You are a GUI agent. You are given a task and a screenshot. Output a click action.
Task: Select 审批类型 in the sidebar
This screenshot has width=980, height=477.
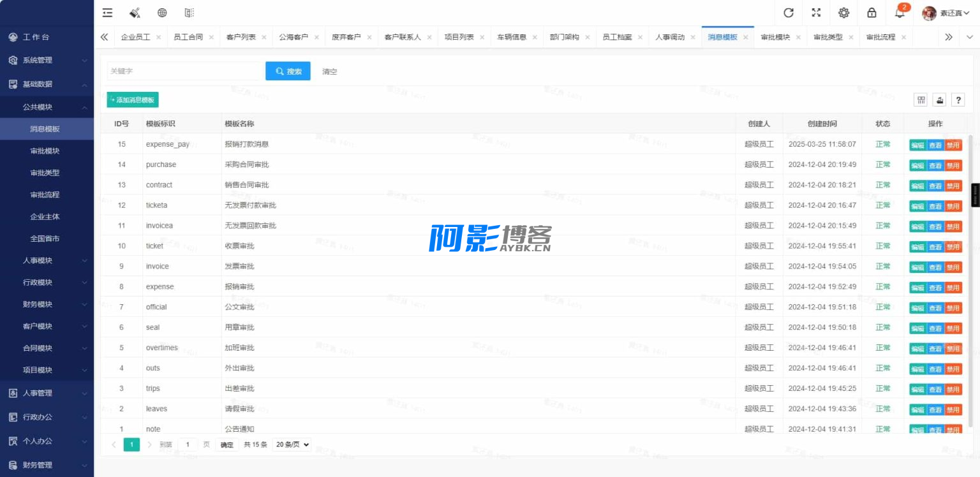click(x=45, y=173)
